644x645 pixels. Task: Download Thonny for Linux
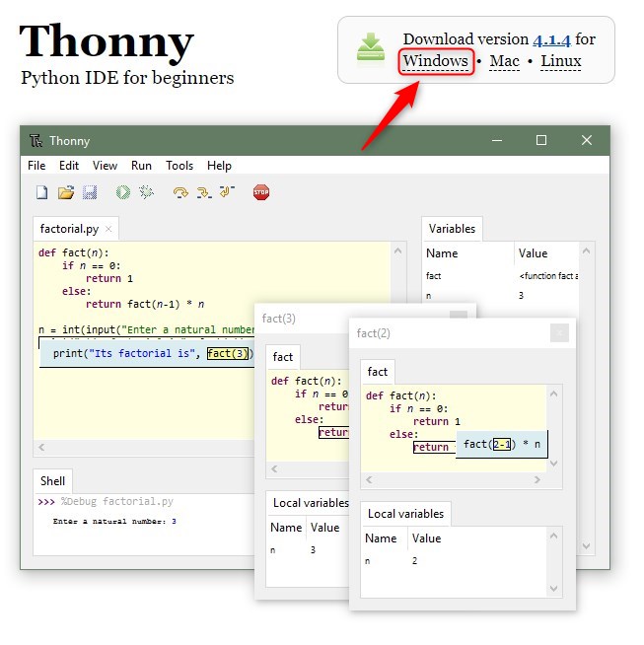[561, 61]
